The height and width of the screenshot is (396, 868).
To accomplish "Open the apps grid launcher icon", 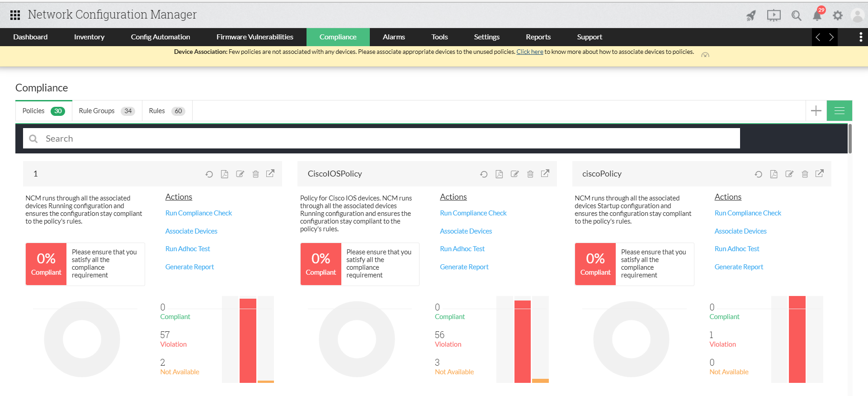I will (15, 15).
